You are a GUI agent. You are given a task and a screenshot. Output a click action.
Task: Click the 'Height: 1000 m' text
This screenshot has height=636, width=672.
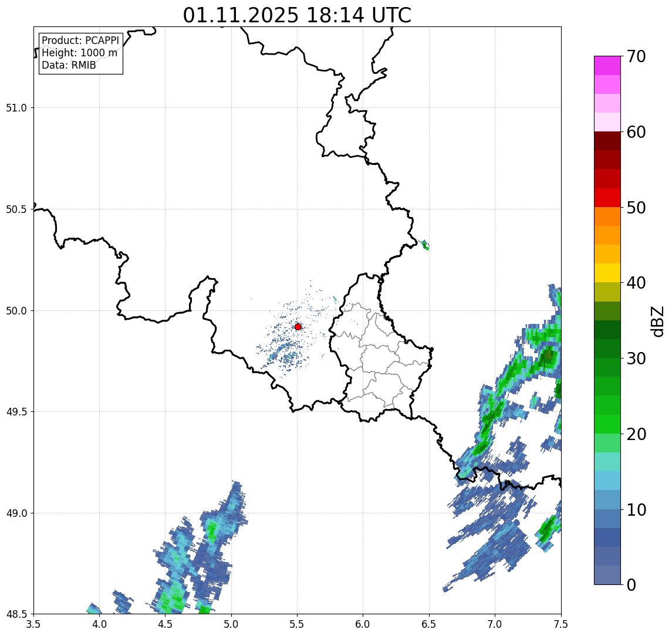[79, 53]
